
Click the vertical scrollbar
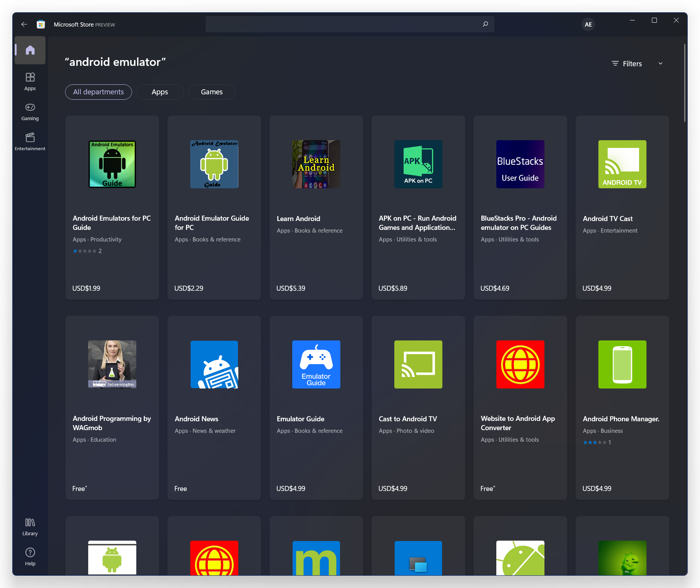(685, 83)
